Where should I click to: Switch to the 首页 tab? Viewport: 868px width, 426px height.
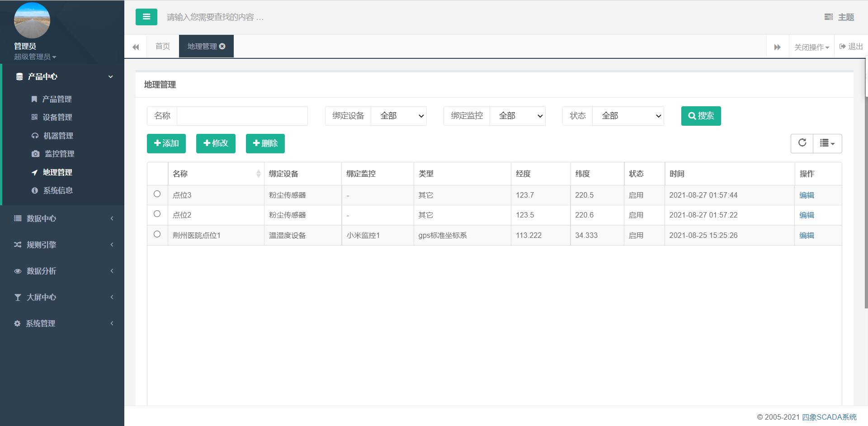point(163,47)
